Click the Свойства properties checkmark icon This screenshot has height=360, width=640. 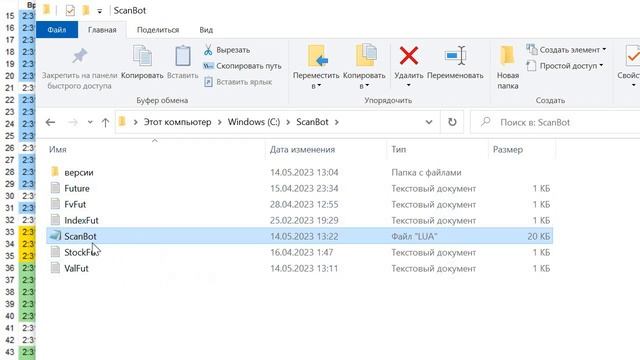point(633,56)
